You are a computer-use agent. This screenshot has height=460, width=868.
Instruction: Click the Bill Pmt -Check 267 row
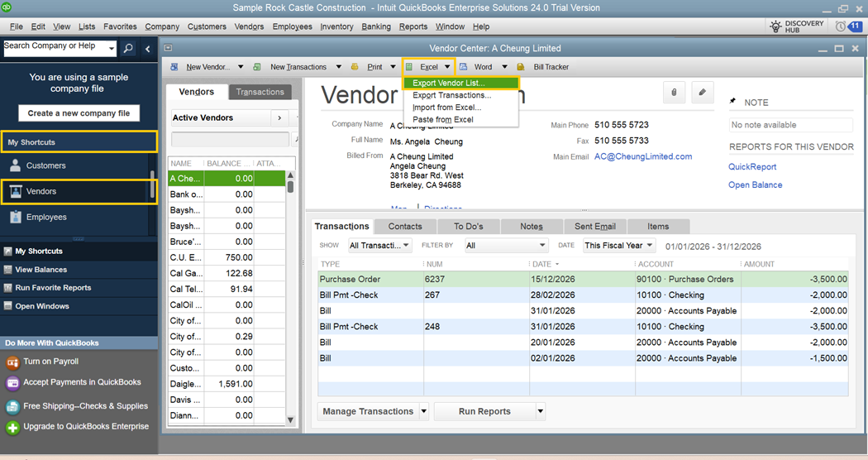click(583, 295)
